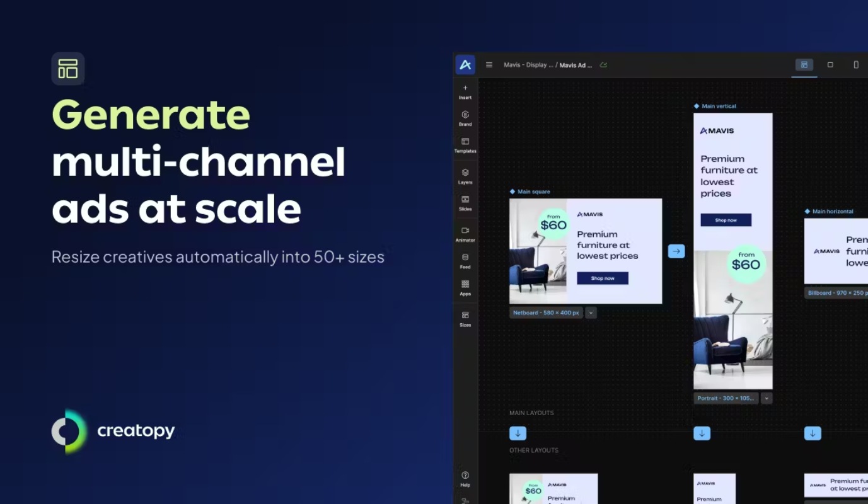Switch to the multi-layout view tab

click(804, 64)
